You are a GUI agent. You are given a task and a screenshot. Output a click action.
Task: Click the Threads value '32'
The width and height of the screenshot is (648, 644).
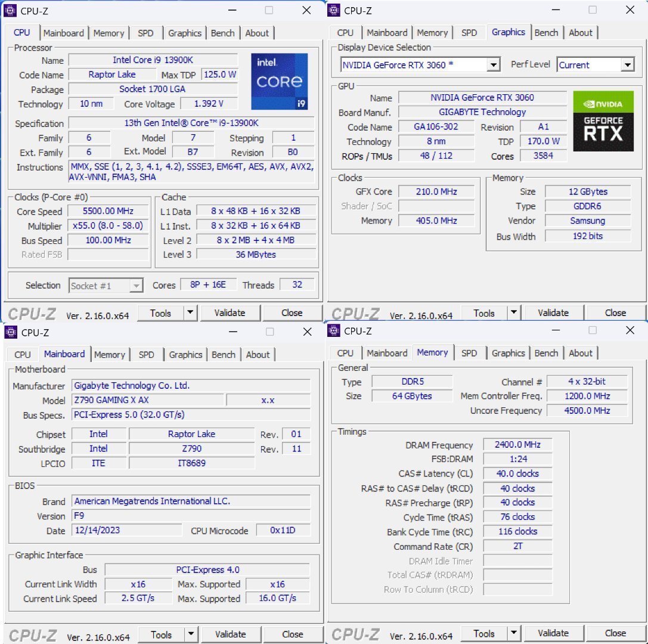pos(297,284)
